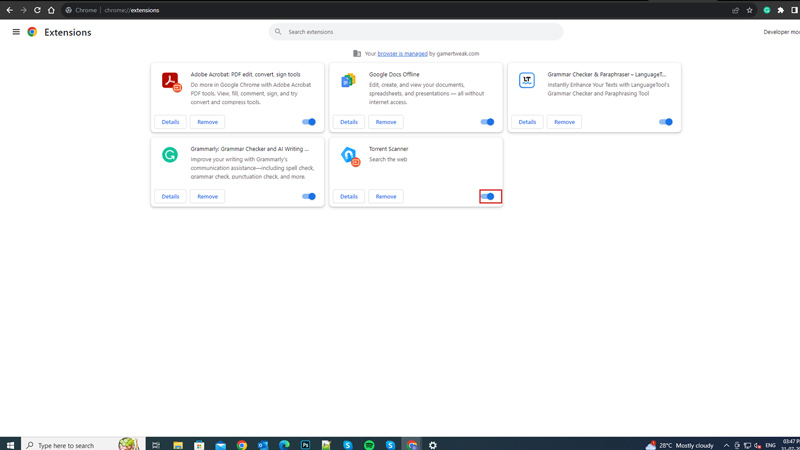Click the Google Docs Offline extension icon
The image size is (800, 450).
click(x=348, y=80)
